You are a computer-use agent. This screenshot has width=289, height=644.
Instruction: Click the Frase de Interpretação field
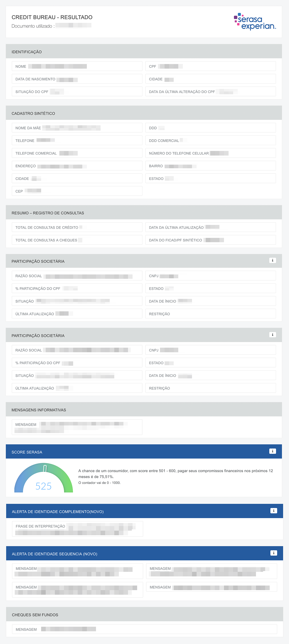tap(77, 529)
